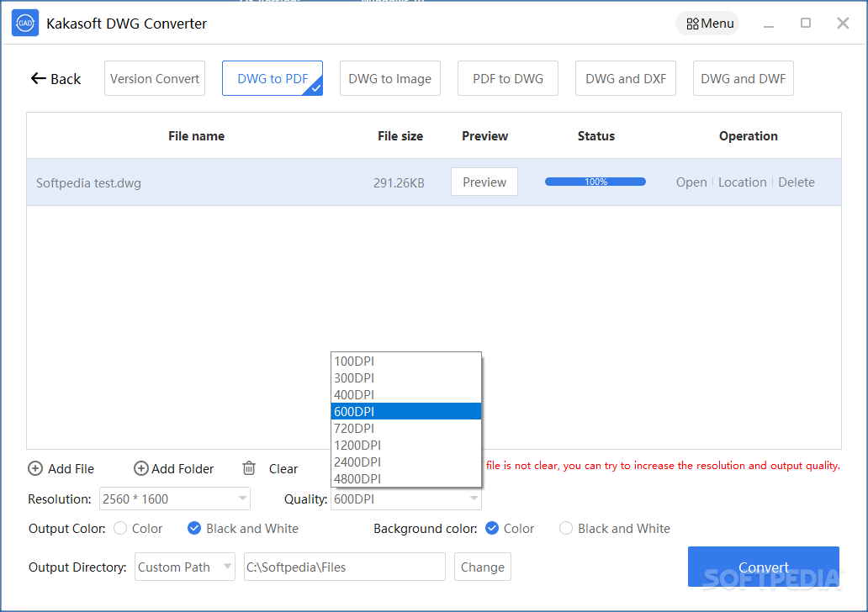Viewport: 868px width, 612px height.
Task: Click the 291.26KB file size cell
Action: [399, 182]
